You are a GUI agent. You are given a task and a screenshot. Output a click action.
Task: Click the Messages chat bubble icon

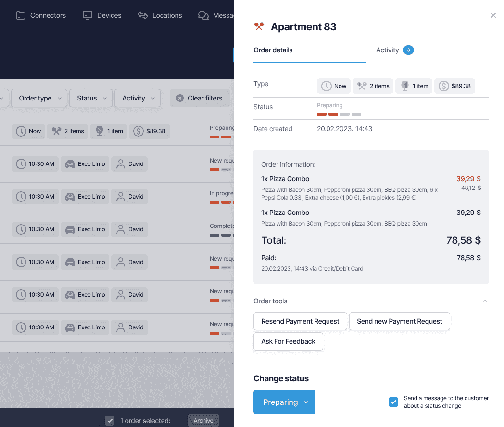(203, 15)
